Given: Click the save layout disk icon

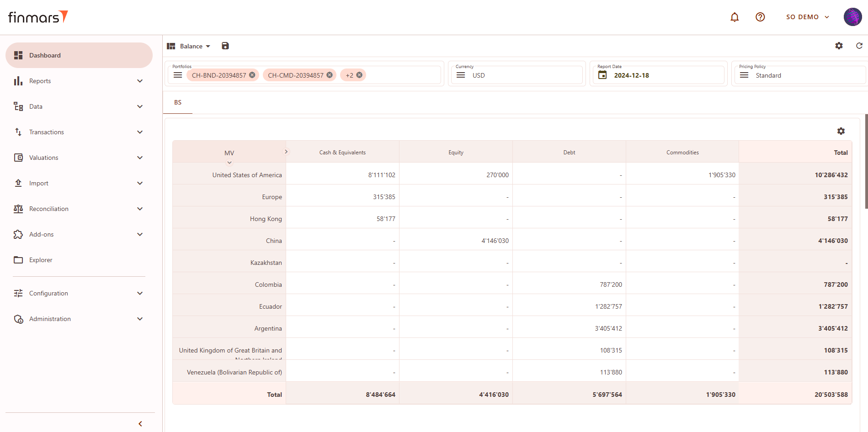Looking at the screenshot, I should (x=225, y=46).
